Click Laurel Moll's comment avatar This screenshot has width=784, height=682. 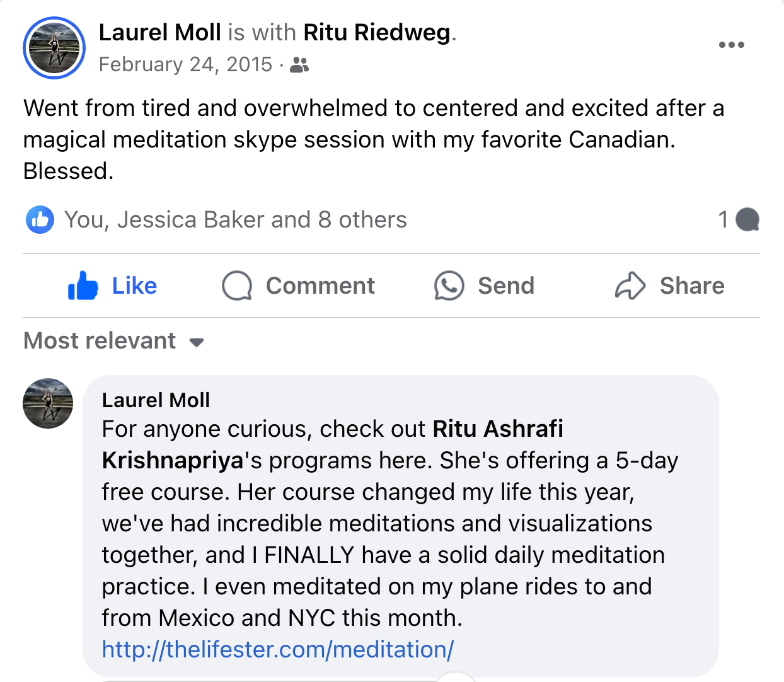[x=48, y=403]
